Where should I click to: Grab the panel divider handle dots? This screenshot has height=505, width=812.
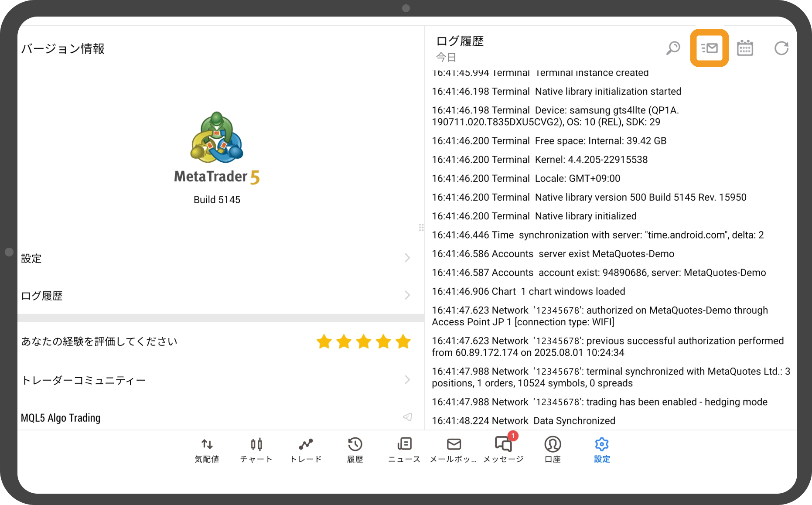pyautogui.click(x=421, y=227)
